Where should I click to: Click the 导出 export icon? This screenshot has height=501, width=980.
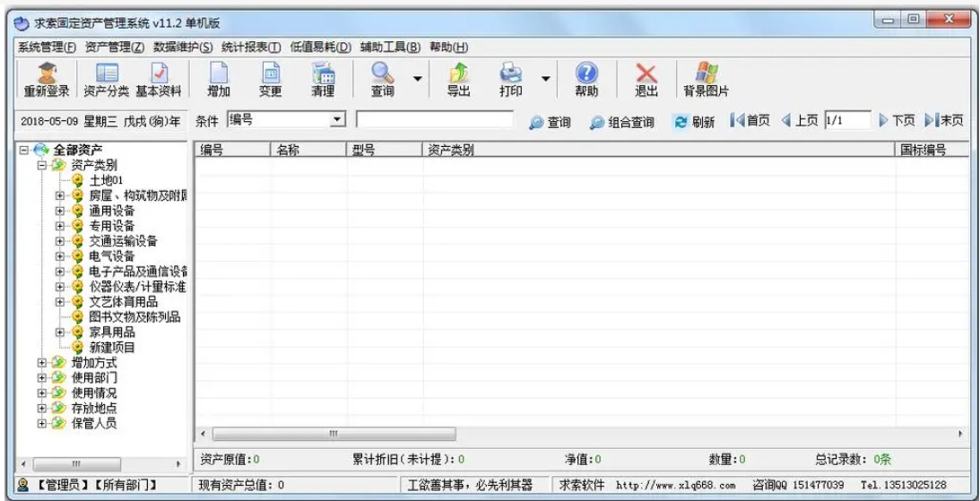point(459,80)
